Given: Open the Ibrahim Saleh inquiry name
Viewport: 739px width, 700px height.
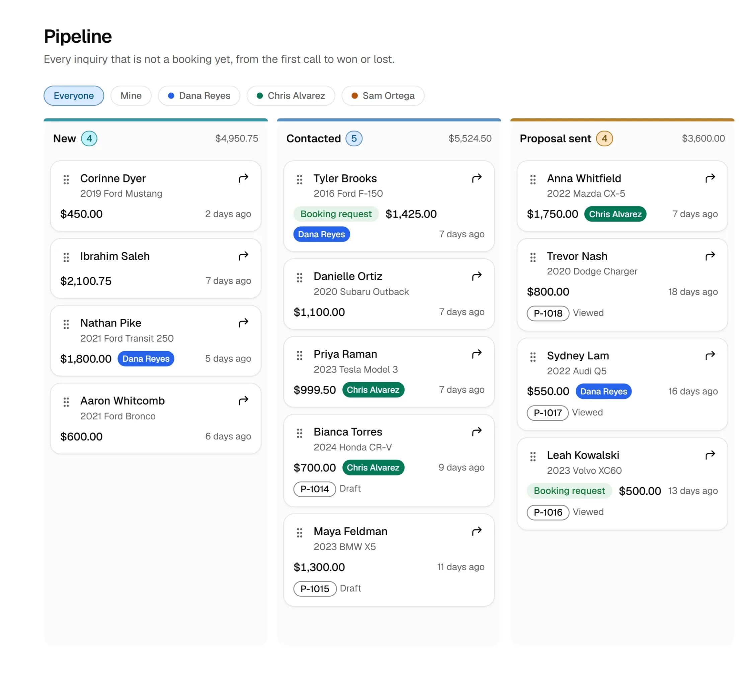Looking at the screenshot, I should [x=115, y=257].
